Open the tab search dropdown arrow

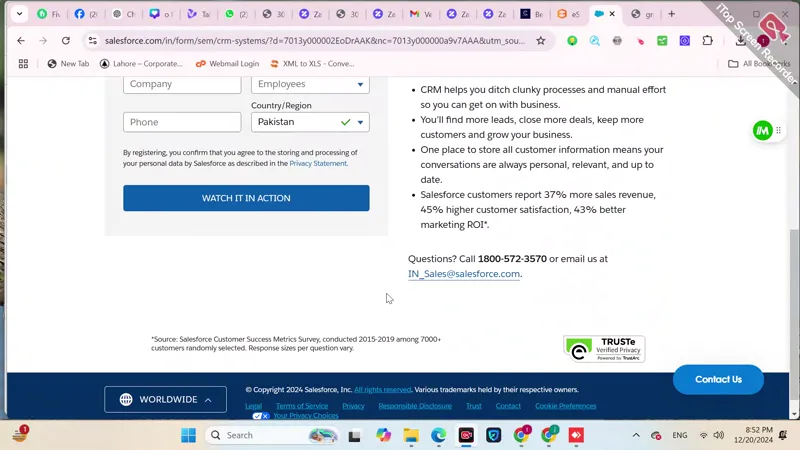click(19, 14)
